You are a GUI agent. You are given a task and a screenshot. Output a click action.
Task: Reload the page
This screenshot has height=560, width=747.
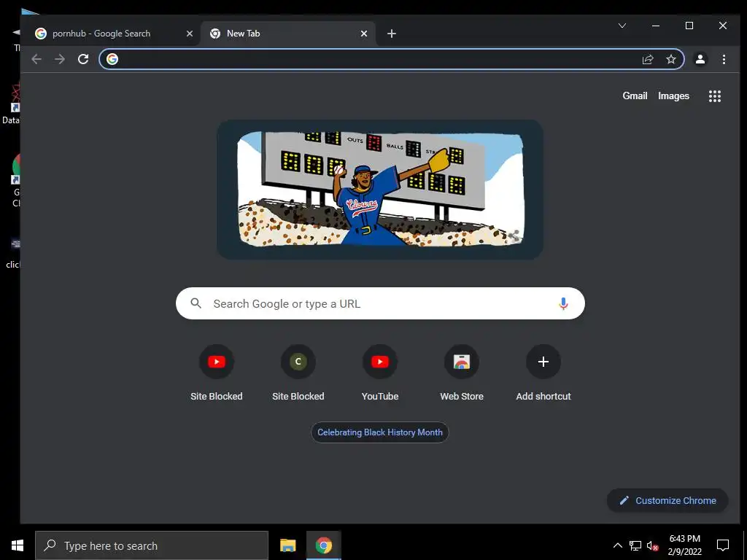pos(83,59)
